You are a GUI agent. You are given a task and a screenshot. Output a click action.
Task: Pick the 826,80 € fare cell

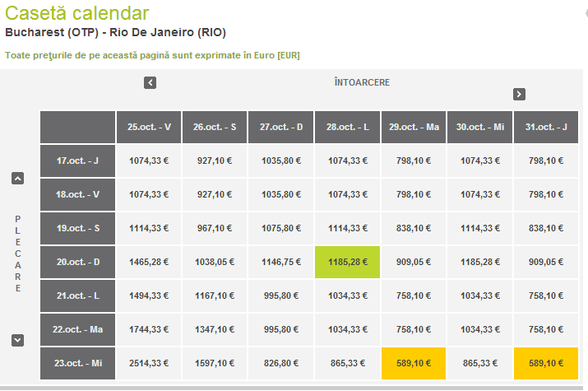pyautogui.click(x=280, y=363)
